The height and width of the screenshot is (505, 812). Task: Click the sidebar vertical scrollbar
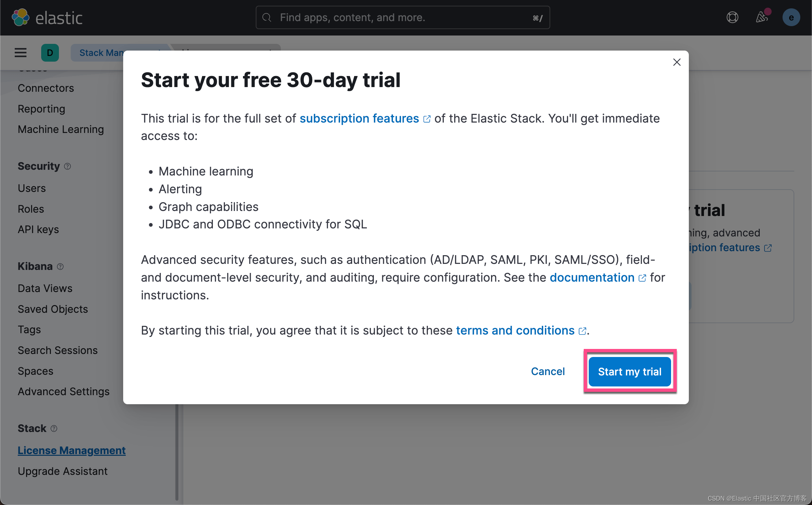177,452
